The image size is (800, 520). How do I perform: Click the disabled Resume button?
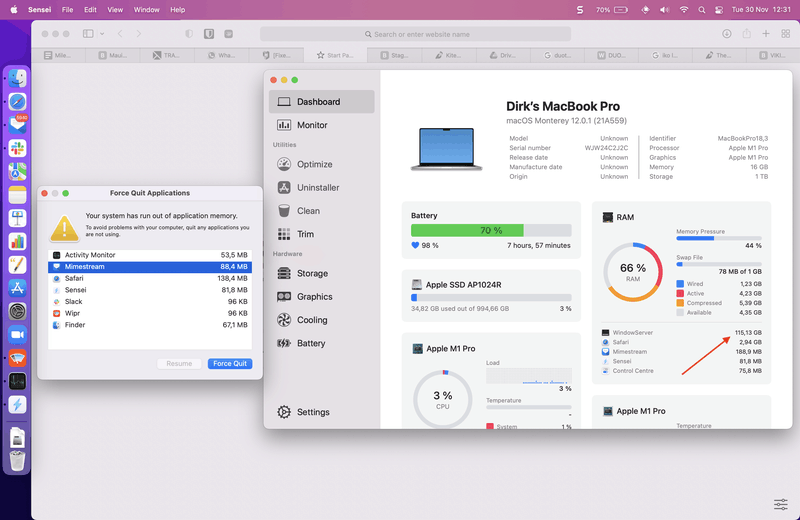point(179,363)
